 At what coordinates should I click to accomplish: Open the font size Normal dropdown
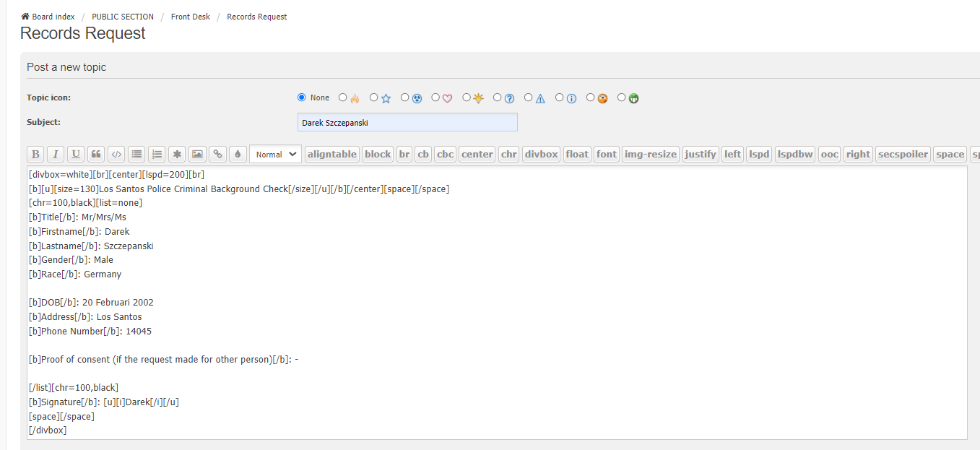point(275,154)
